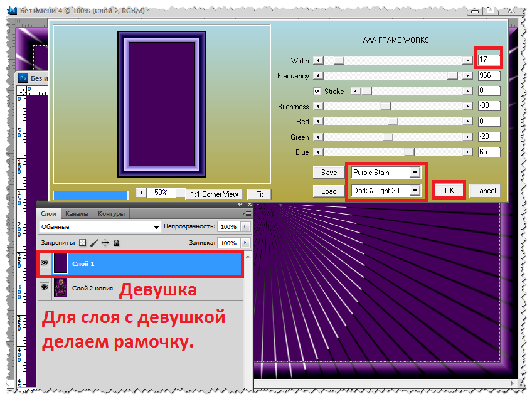Expand the Непрозрачность opacity arrow
This screenshot has width=532, height=399.
(x=245, y=226)
